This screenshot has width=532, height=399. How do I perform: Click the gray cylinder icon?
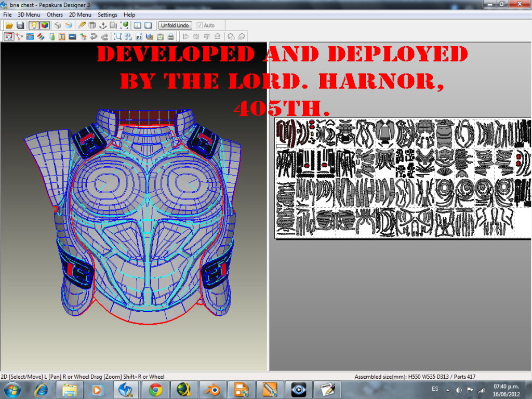tap(92, 25)
